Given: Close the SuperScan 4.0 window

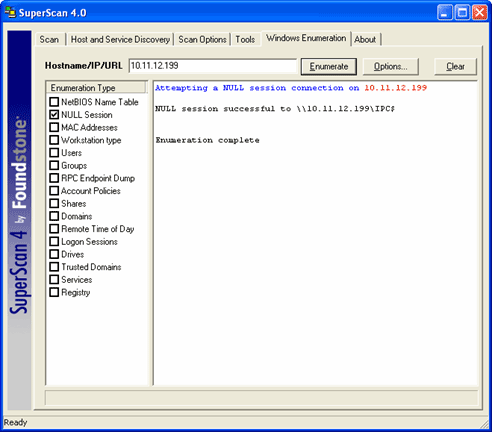Looking at the screenshot, I should (480, 13).
